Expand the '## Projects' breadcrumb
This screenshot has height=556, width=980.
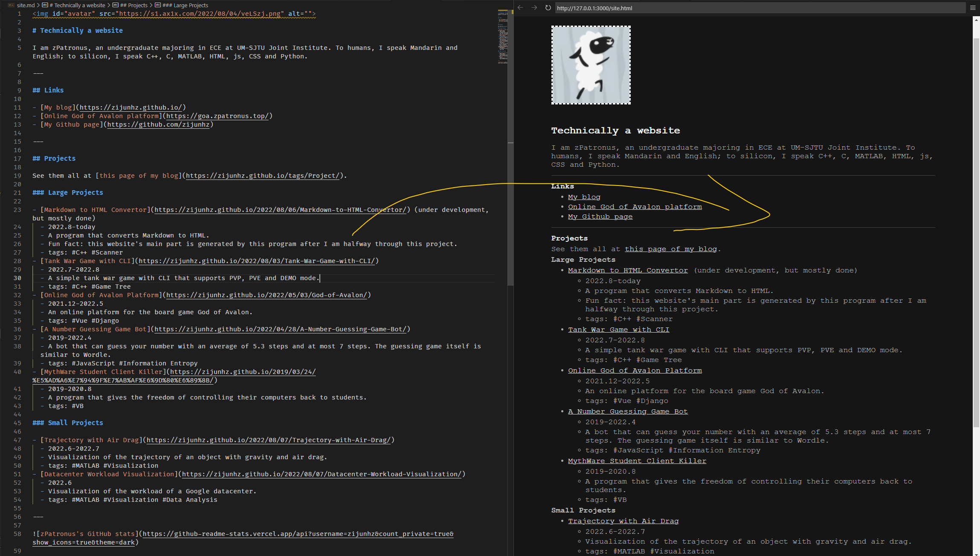[134, 5]
